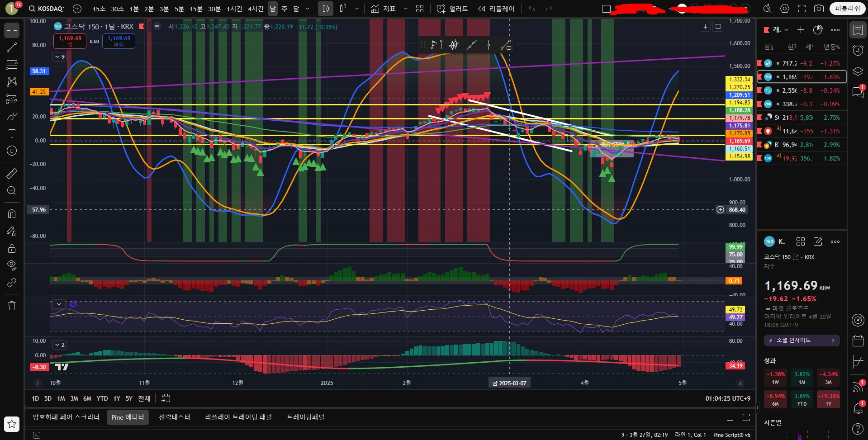868x440 pixels.
Task: Open the chart patterns drawing tools
Action: [12, 82]
